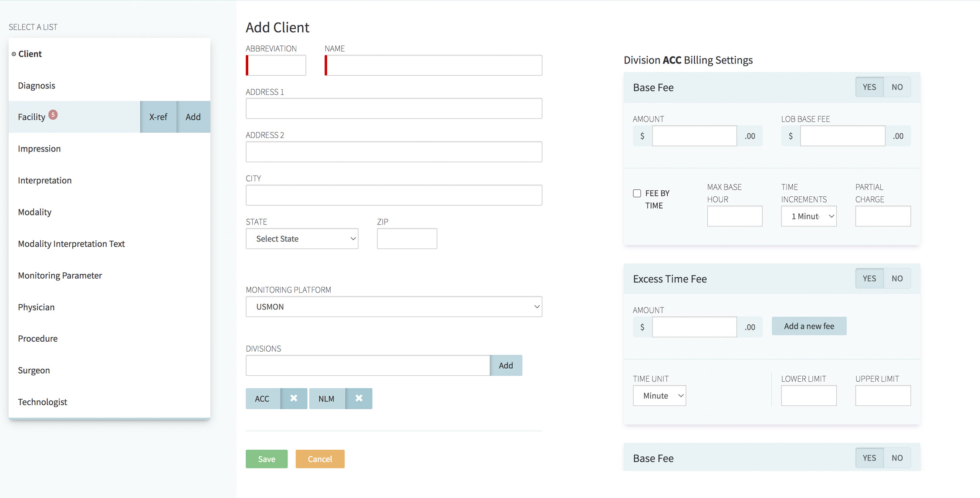Set Base Fee to NO
Viewport: 980px width, 498px height.
coord(897,87)
